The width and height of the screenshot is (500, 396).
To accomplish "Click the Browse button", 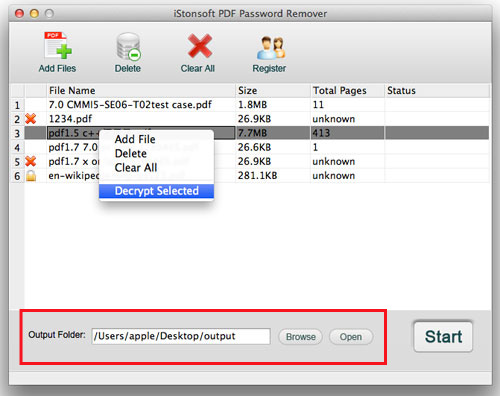I will [x=300, y=337].
